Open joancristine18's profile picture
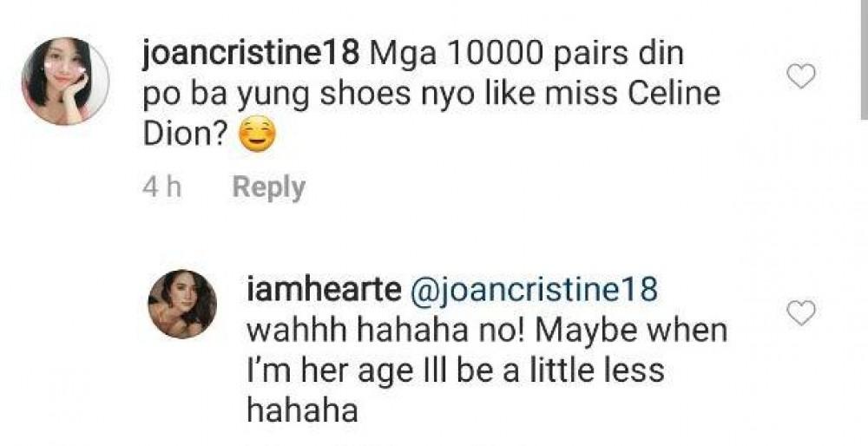The image size is (868, 446). click(64, 81)
